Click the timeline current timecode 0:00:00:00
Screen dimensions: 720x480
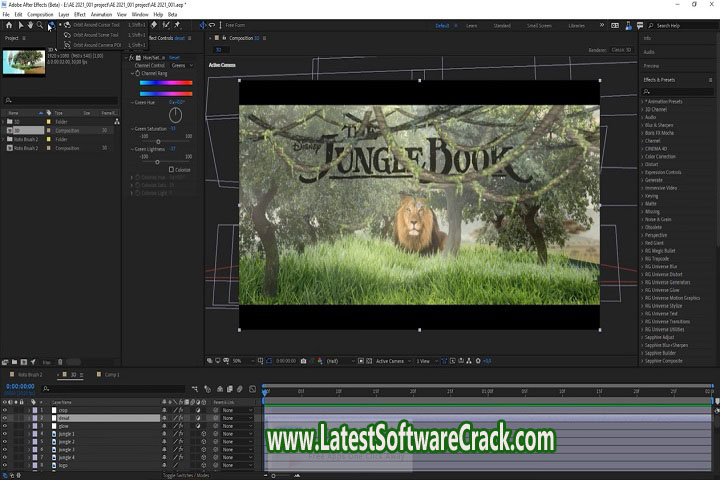pyautogui.click(x=20, y=386)
